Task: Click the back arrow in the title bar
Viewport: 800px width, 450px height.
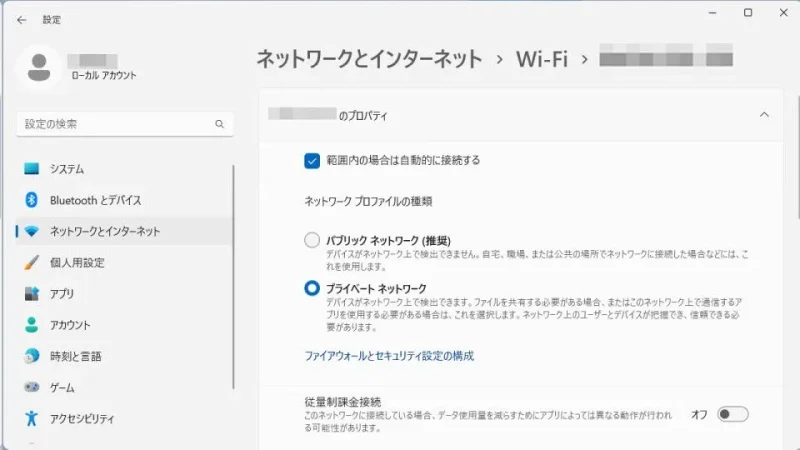Action: [21, 20]
